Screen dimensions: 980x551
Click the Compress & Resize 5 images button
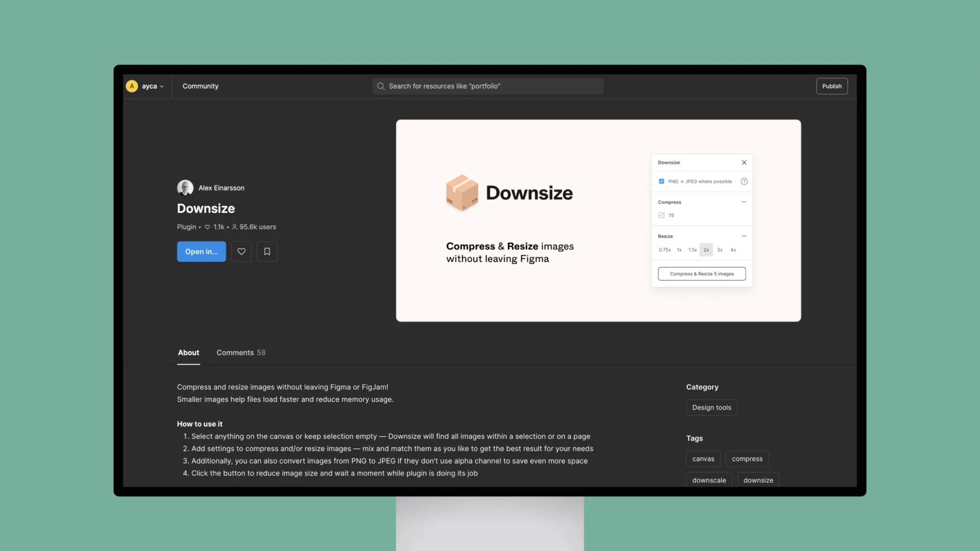point(702,274)
